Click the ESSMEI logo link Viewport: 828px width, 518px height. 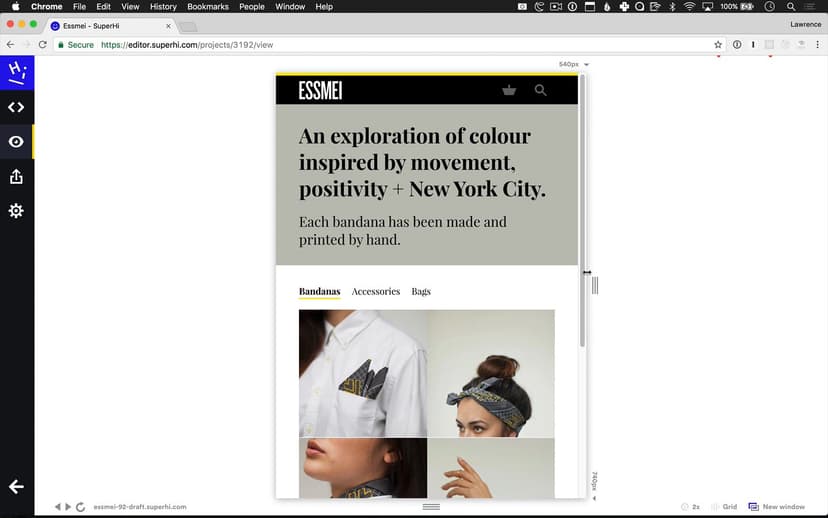320,91
